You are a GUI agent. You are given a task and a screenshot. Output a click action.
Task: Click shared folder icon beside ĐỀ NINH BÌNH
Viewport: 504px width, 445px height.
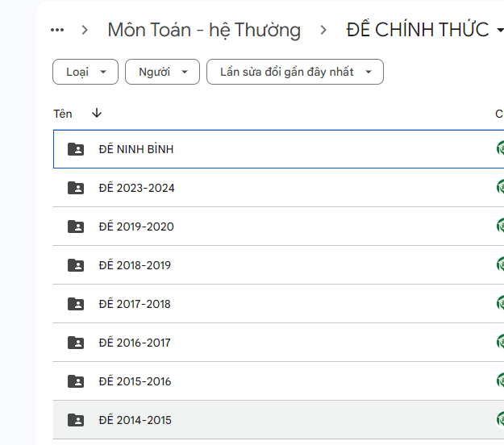click(76, 149)
